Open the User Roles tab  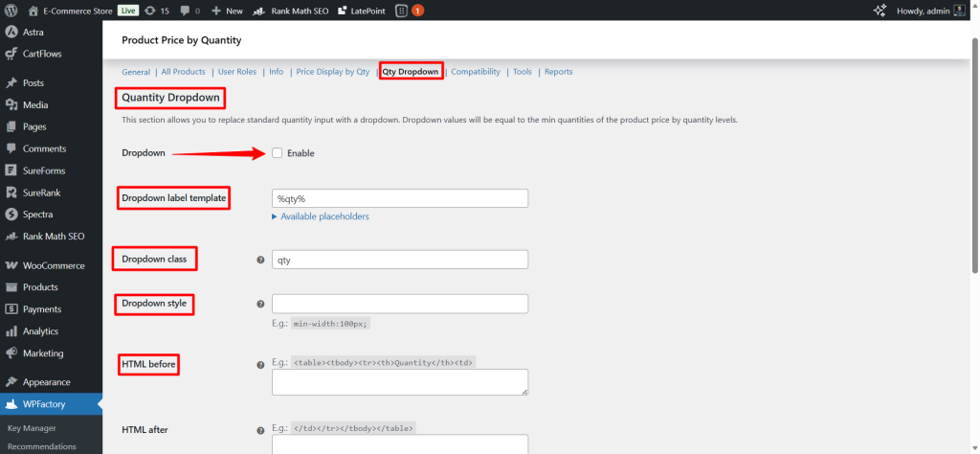[237, 72]
